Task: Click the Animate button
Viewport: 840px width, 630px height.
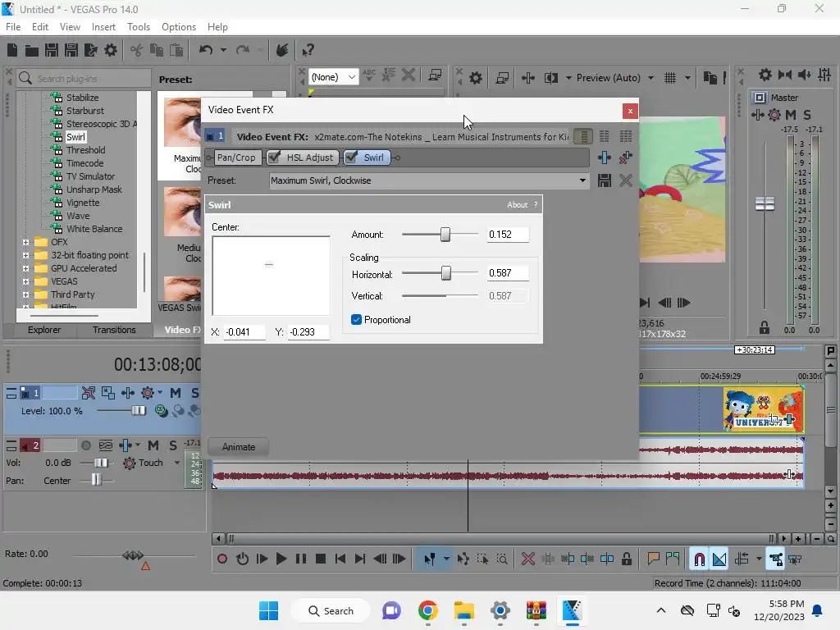Action: click(x=239, y=447)
